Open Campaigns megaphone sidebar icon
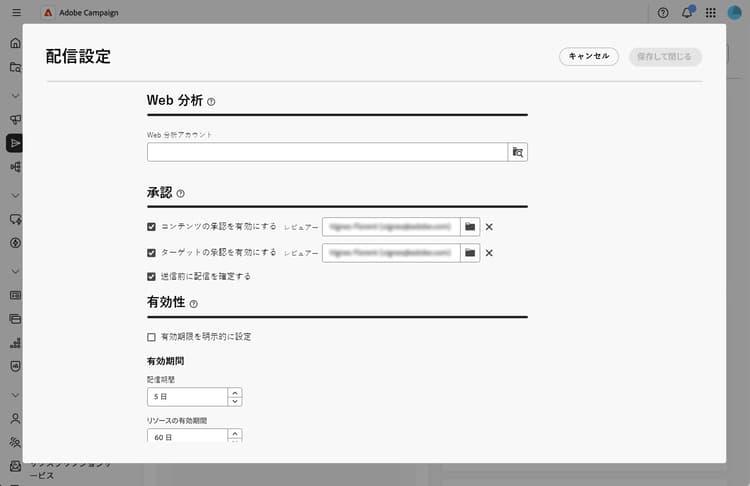Screen dimensions: 750x486 pyautogui.click(x=15, y=119)
